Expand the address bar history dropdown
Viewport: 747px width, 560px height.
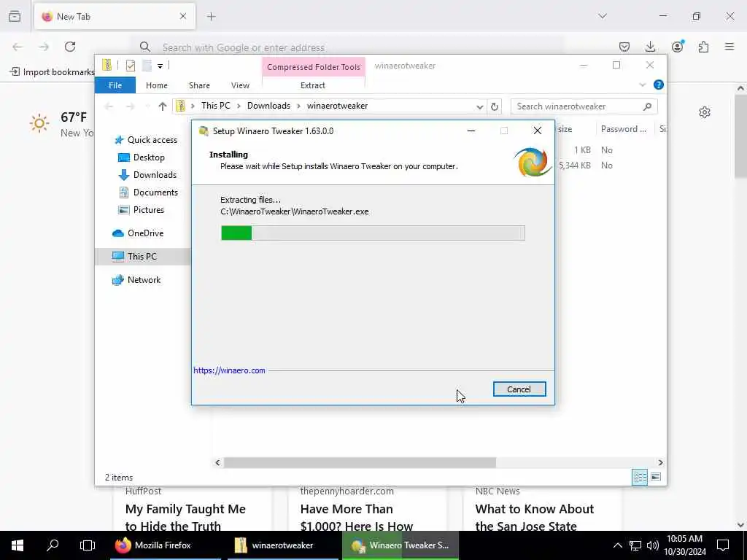480,106
